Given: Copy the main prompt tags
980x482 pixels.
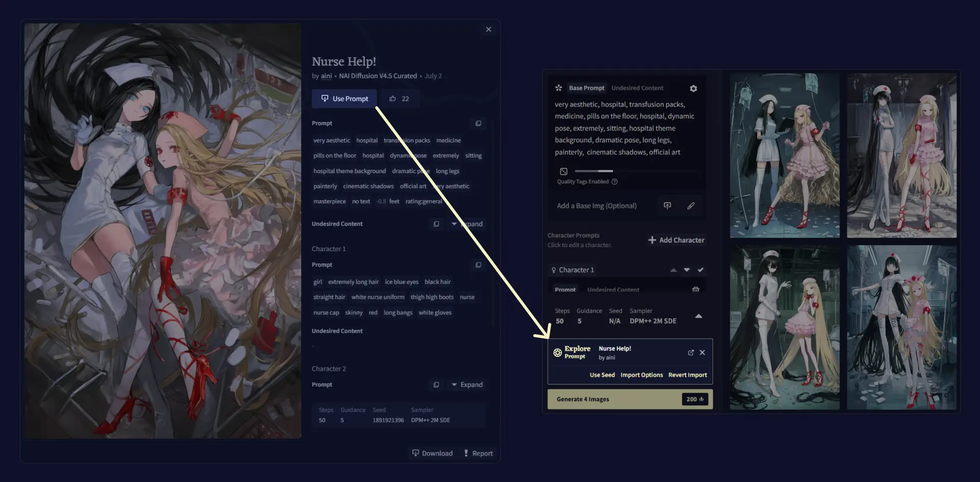Looking at the screenshot, I should [x=478, y=124].
